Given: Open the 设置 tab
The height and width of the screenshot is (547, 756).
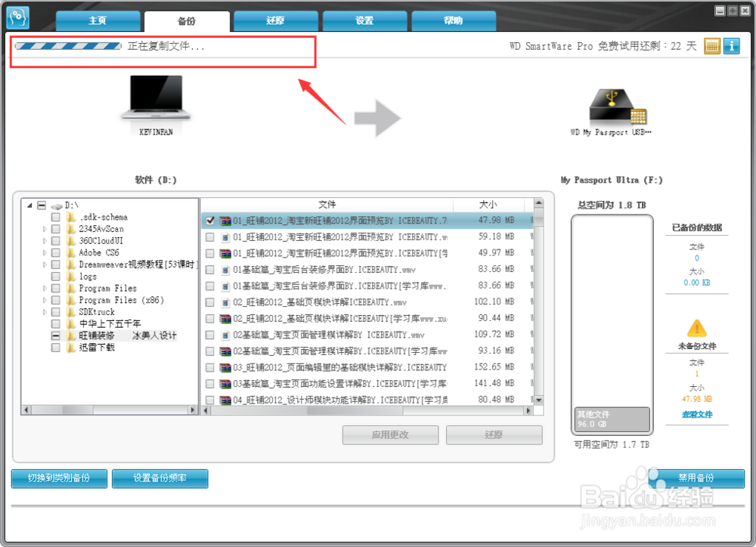Looking at the screenshot, I should (x=364, y=21).
